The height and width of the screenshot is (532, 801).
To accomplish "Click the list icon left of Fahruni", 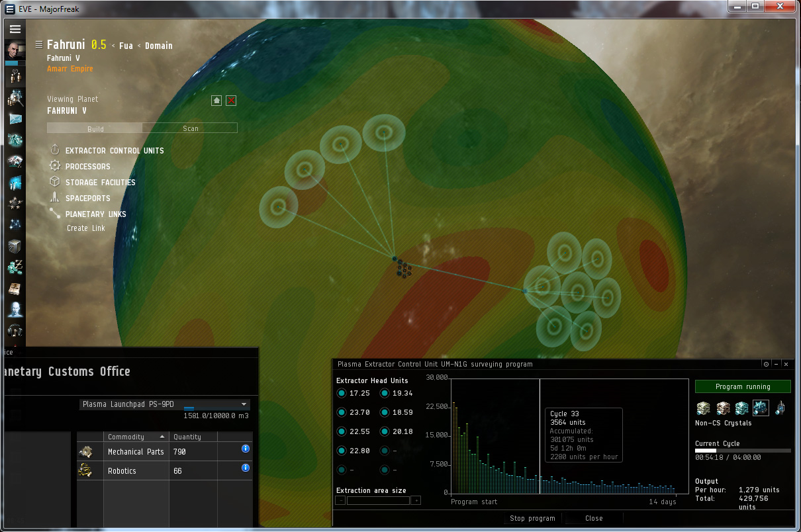I will click(x=39, y=44).
